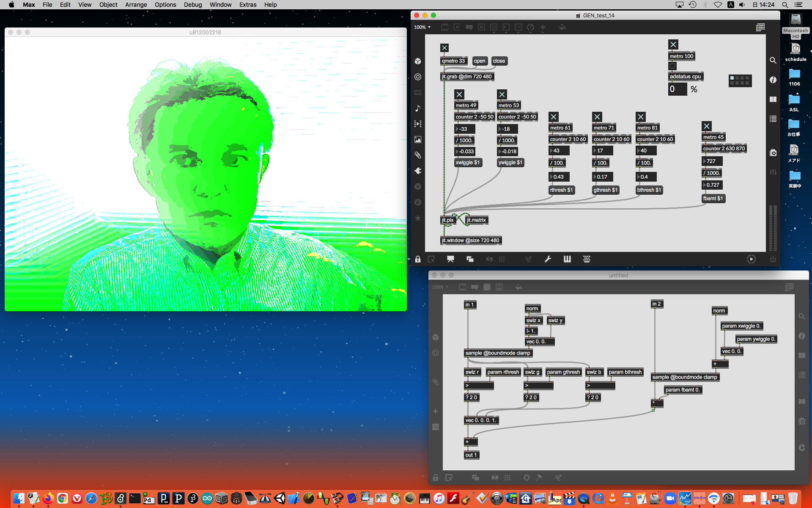Click the audio note icon in sidebar
The width and height of the screenshot is (812, 508).
[x=418, y=108]
